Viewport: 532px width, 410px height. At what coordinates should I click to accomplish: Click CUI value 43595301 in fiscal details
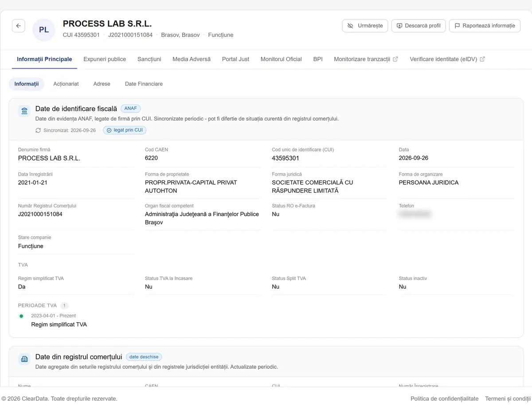click(286, 158)
